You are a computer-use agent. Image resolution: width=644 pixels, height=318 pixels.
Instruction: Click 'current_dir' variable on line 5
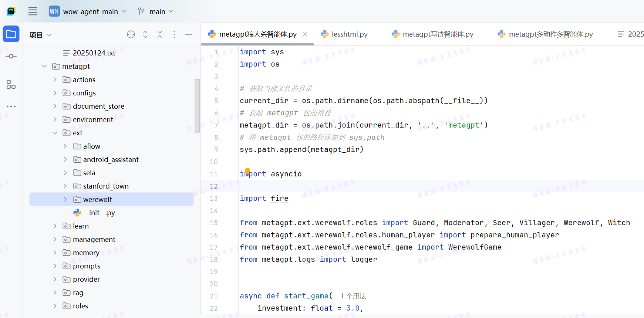[264, 101]
